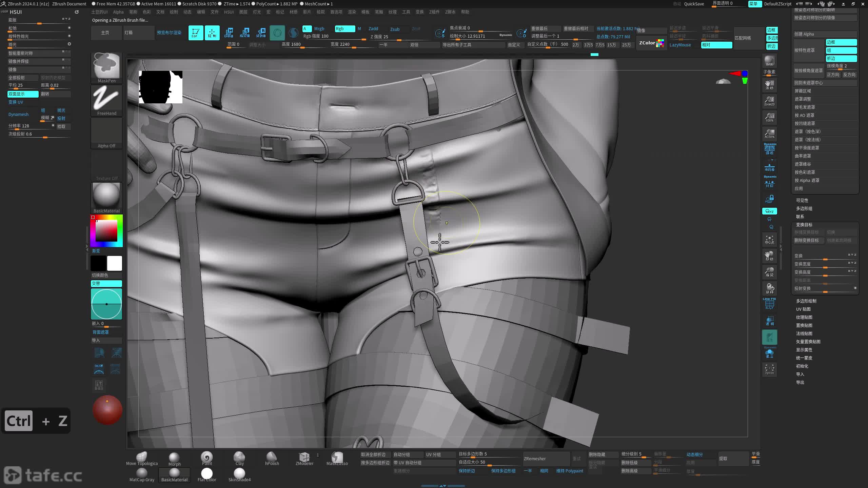The width and height of the screenshot is (868, 488).
Task: Click the 提取 extract button
Action: (x=733, y=459)
